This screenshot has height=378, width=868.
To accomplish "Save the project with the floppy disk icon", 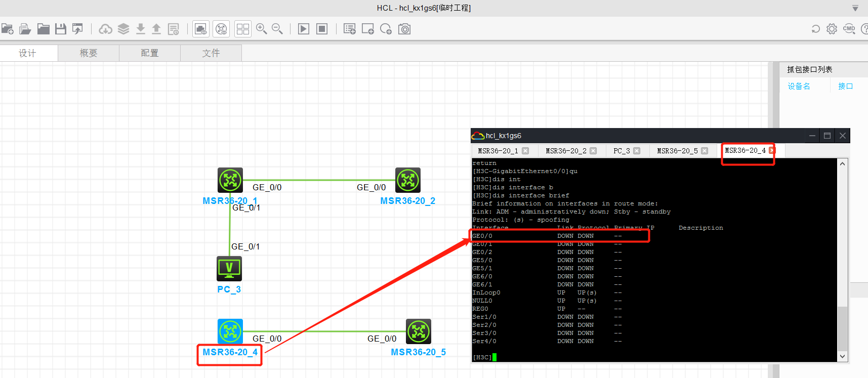I will pos(61,29).
